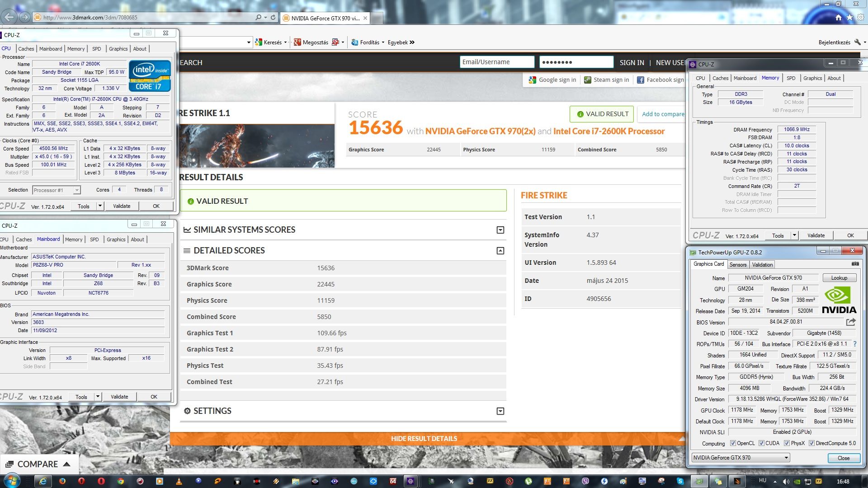This screenshot has height=488, width=868.
Task: Click the Google sign in icon
Action: (532, 80)
